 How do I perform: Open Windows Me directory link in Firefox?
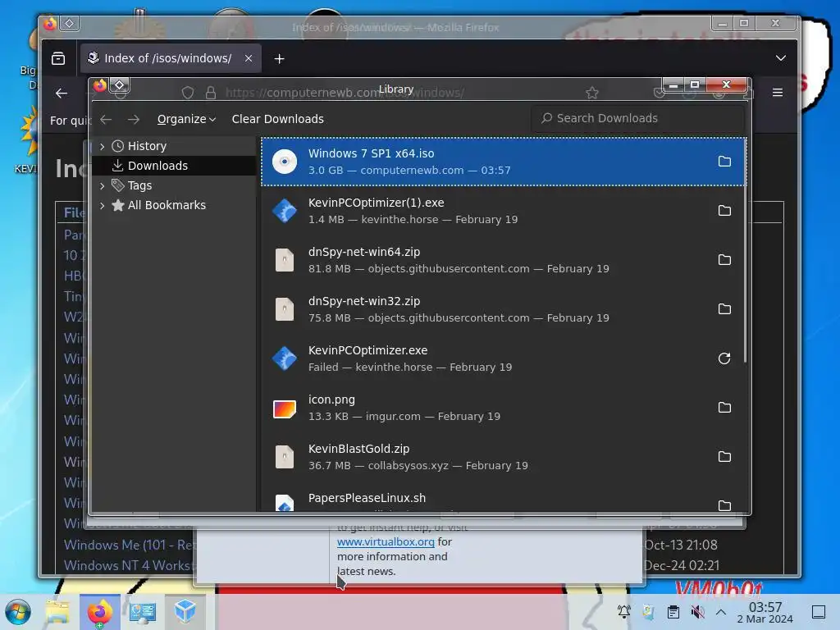129,545
